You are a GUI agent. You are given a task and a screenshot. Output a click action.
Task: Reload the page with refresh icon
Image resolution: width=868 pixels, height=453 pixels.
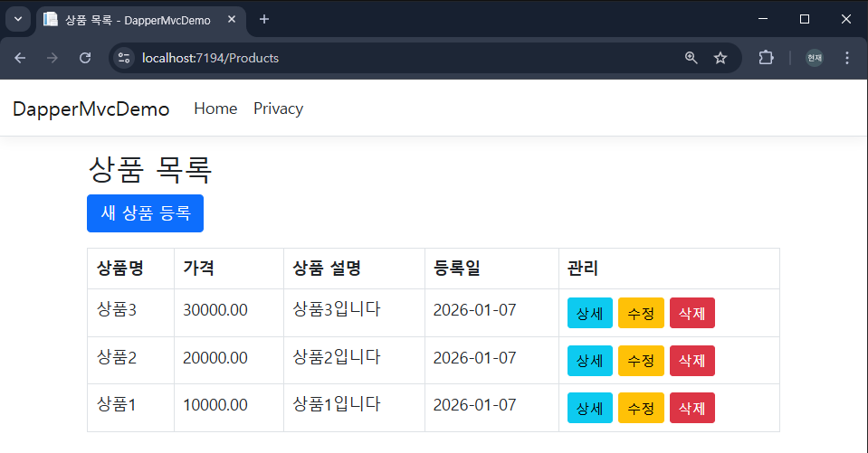pos(85,58)
